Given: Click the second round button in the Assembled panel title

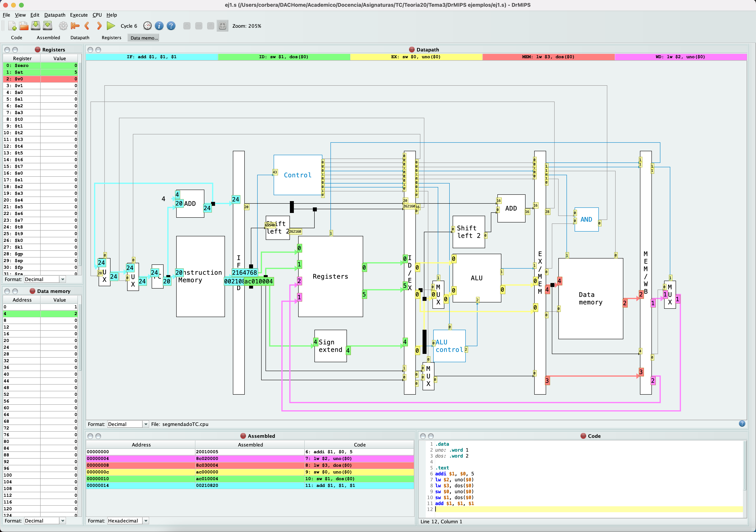Looking at the screenshot, I should click(x=98, y=436).
